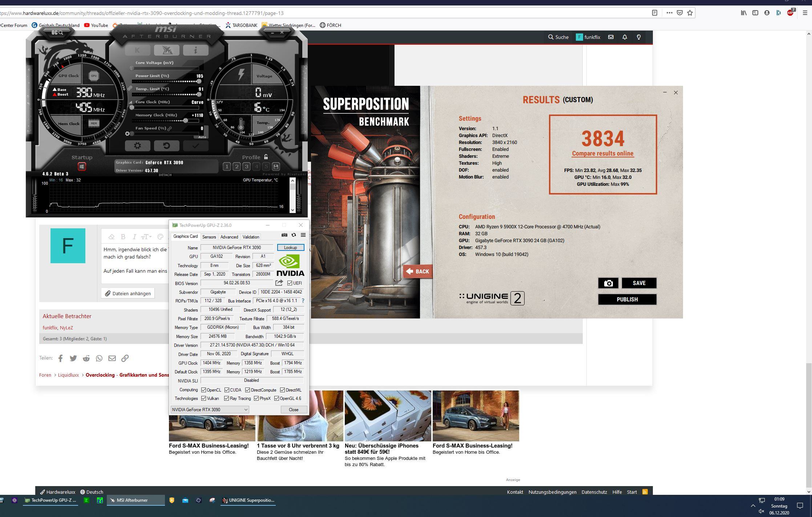812x517 pixels.
Task: Click the PUBLISH button in Superposition
Action: tap(627, 300)
